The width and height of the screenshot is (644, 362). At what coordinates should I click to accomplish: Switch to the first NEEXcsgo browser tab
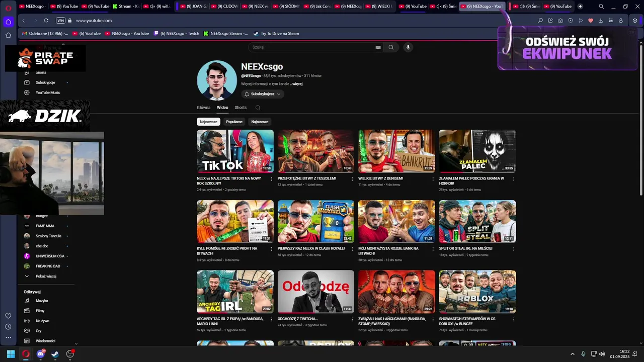point(31,7)
